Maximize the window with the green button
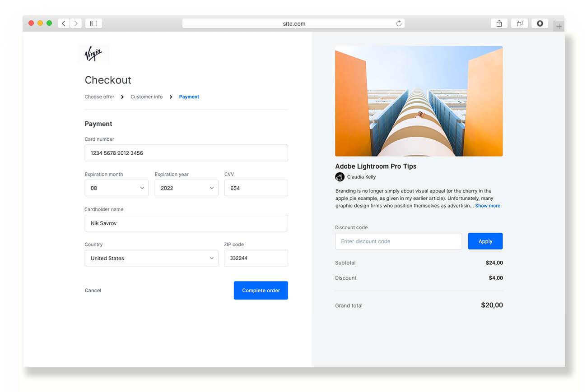 [x=49, y=23]
